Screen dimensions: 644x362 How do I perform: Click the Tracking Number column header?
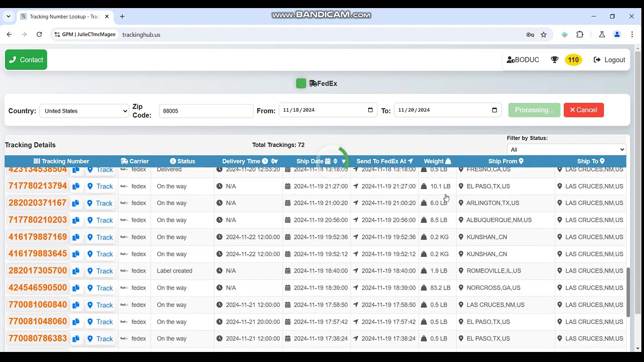[x=61, y=161]
